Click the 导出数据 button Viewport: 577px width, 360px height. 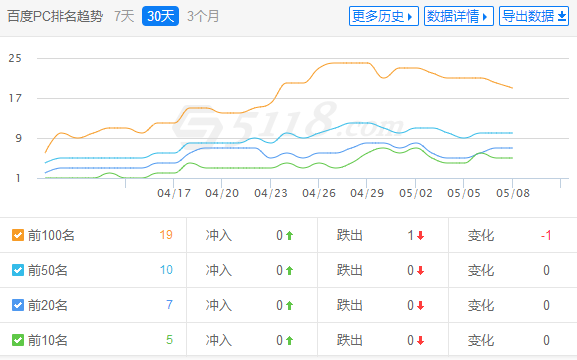[534, 16]
